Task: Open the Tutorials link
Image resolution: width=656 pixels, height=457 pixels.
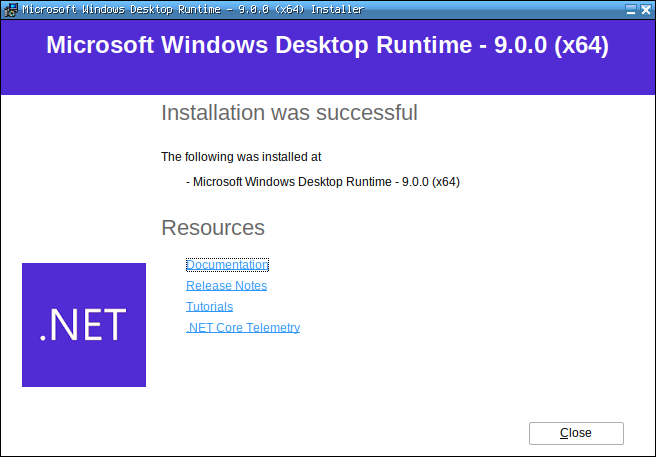Action: click(x=209, y=307)
